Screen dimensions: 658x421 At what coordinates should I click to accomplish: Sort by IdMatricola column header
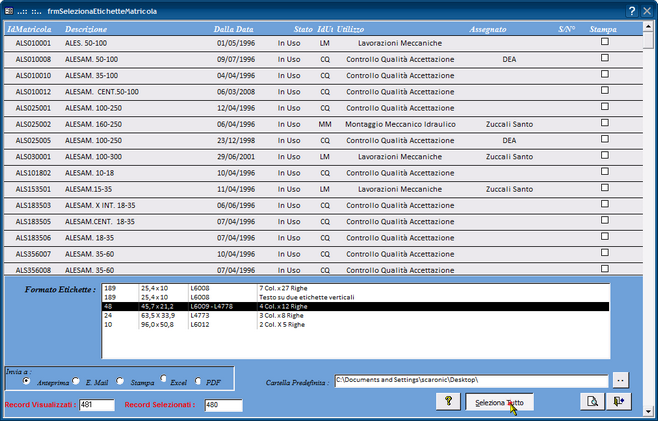pyautogui.click(x=29, y=29)
